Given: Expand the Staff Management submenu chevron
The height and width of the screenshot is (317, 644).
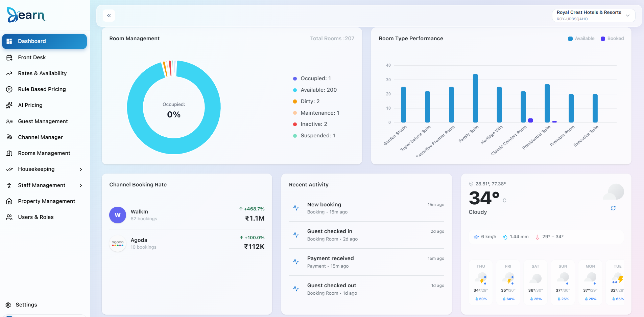Looking at the screenshot, I should (x=81, y=185).
